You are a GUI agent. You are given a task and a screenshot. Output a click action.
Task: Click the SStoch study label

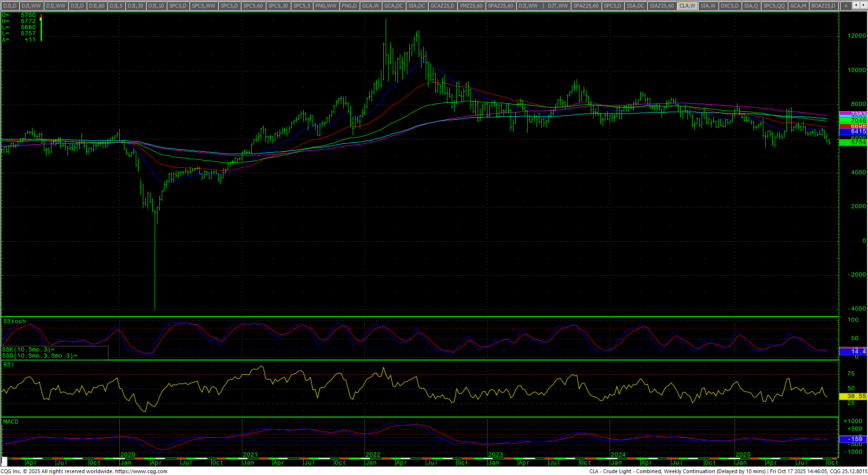15,321
